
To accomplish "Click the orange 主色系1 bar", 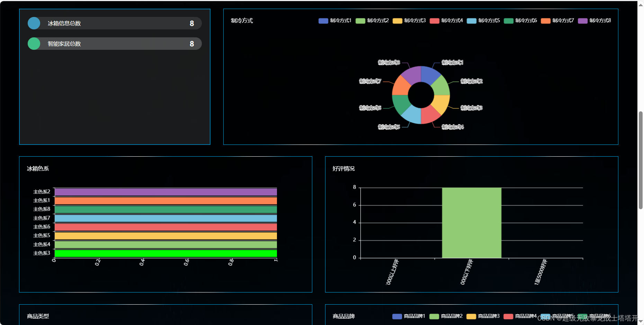I will click(x=166, y=201).
